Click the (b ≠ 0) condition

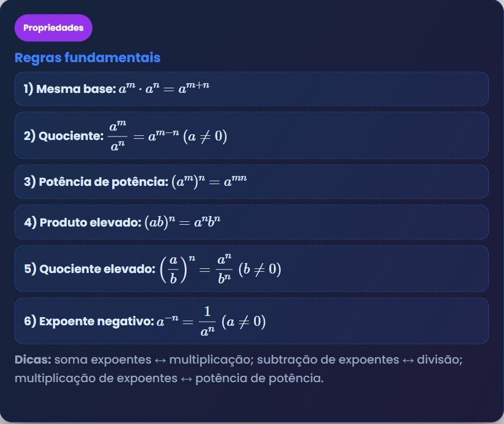(x=260, y=269)
